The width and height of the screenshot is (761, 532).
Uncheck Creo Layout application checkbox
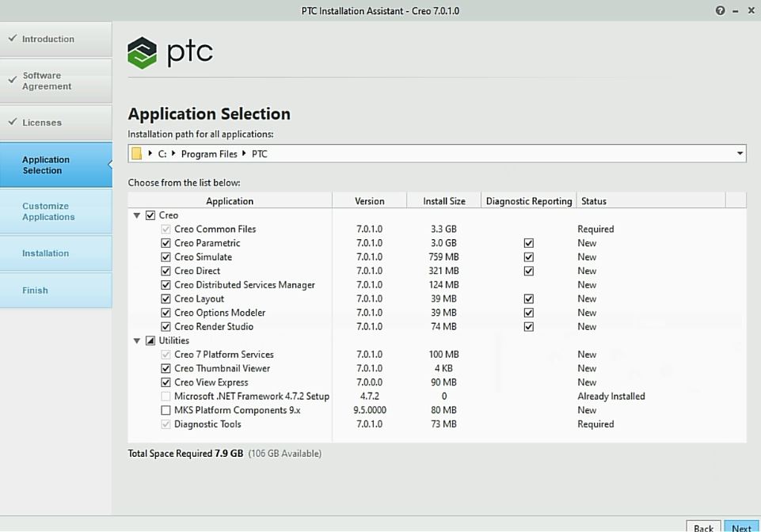(166, 299)
